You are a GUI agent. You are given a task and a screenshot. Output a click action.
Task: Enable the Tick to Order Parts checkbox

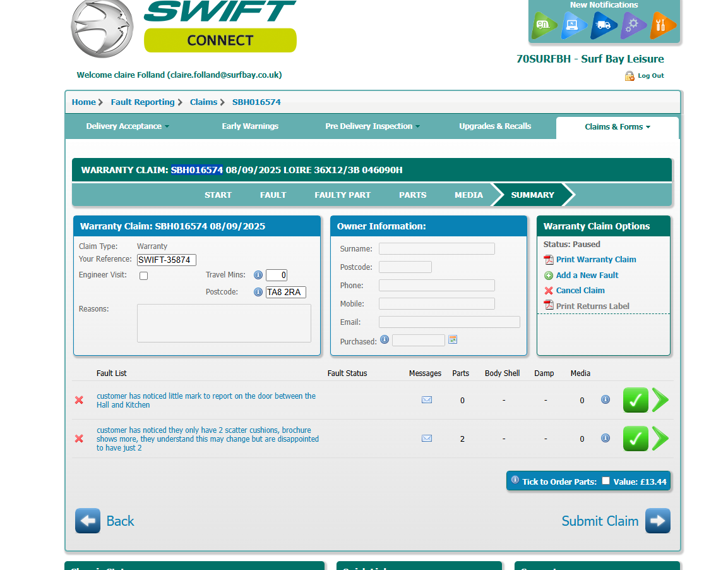tap(606, 481)
